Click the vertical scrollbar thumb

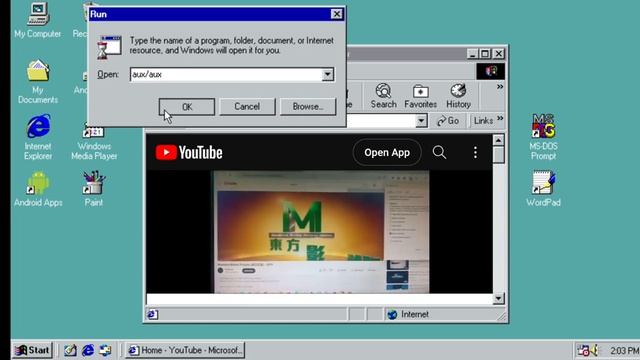click(x=498, y=155)
